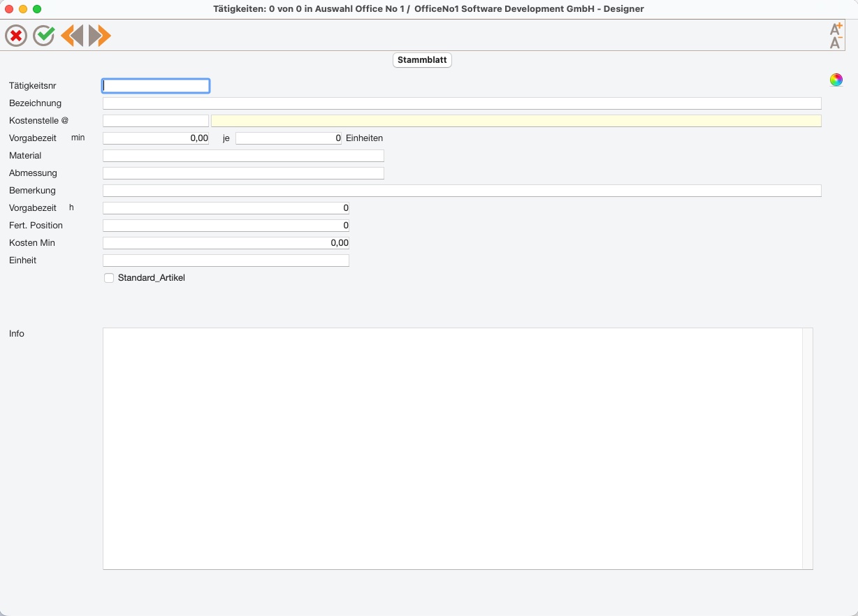The image size is (858, 616).
Task: Maximize the window with green button
Action: point(37,9)
